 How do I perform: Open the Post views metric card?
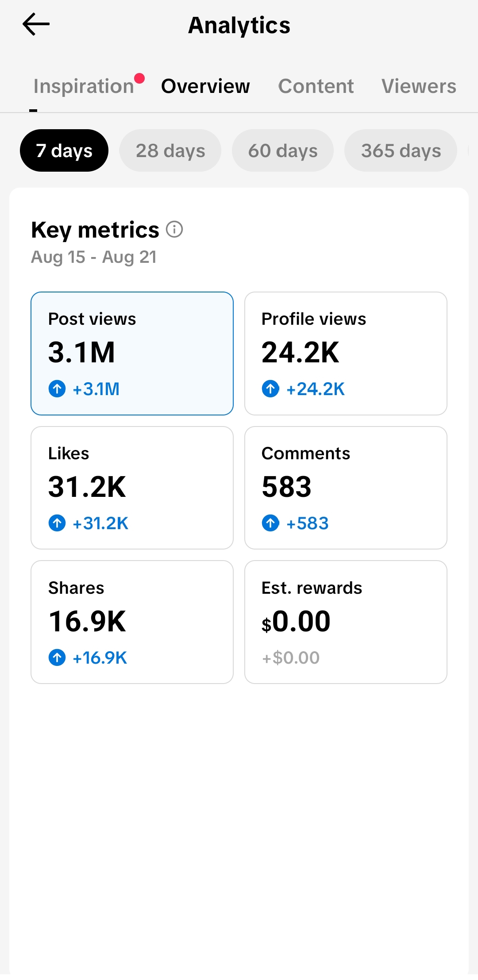(132, 354)
